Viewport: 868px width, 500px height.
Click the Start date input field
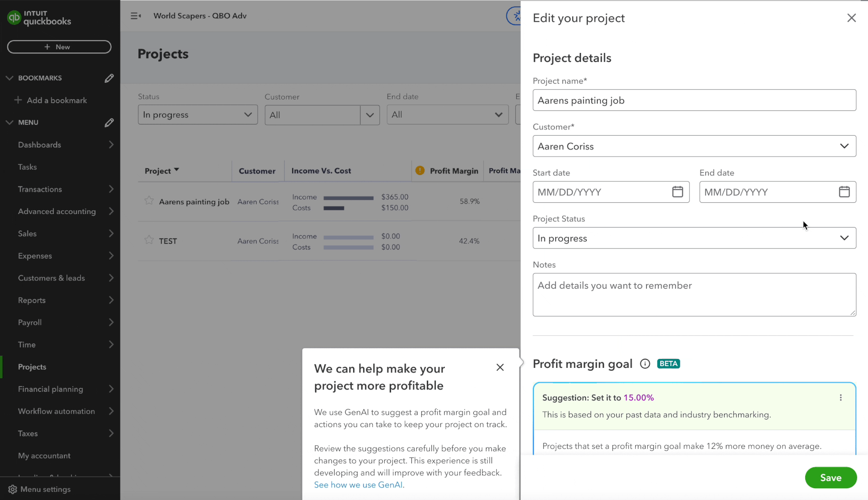point(611,192)
